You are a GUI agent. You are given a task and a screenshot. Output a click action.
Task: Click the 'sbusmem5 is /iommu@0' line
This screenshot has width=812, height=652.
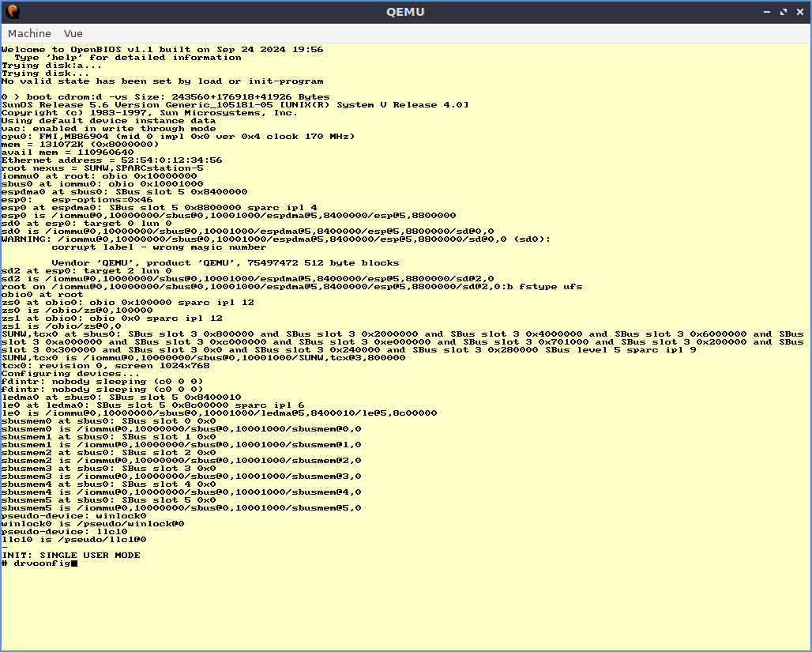pos(181,508)
